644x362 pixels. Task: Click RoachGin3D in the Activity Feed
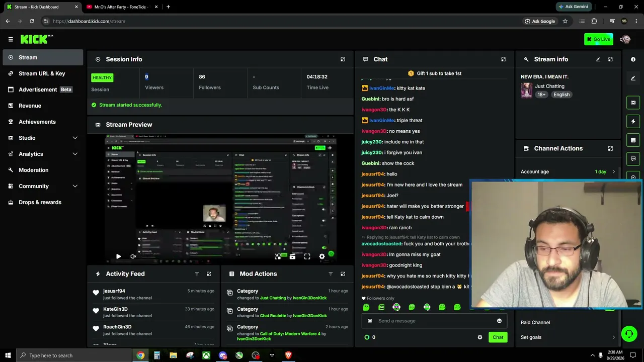[117, 327]
